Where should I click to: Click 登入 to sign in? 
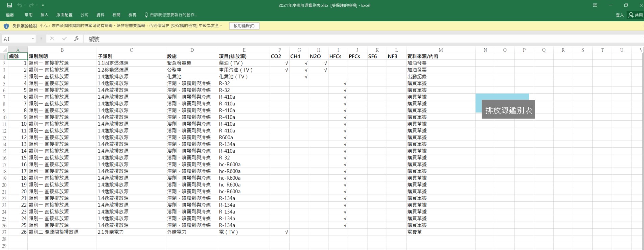click(619, 15)
